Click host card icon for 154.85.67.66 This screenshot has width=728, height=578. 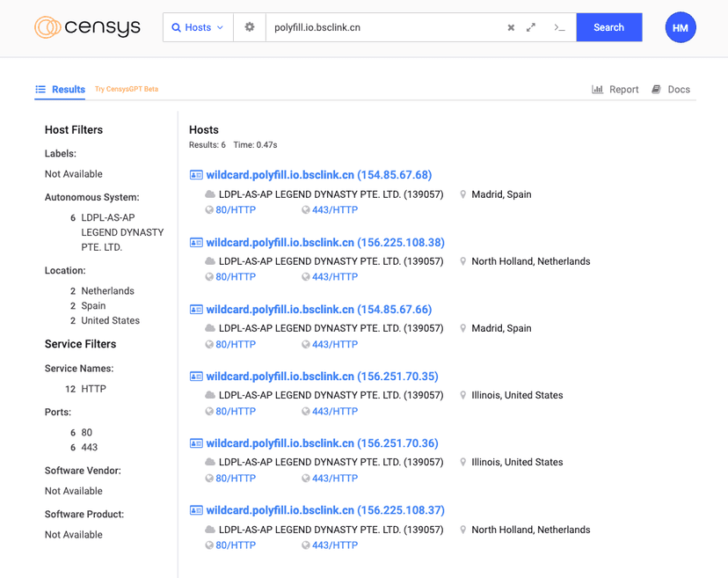click(x=196, y=310)
